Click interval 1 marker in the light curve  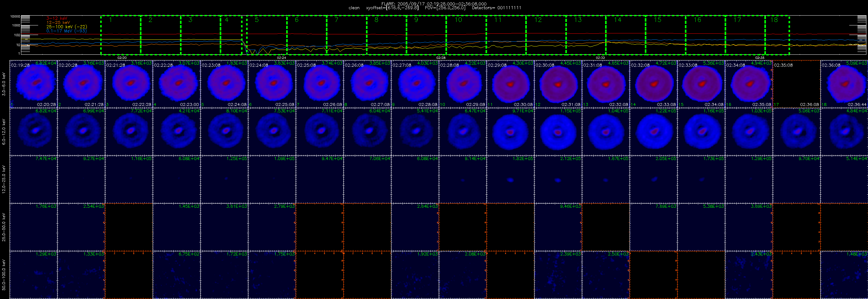pos(121,35)
